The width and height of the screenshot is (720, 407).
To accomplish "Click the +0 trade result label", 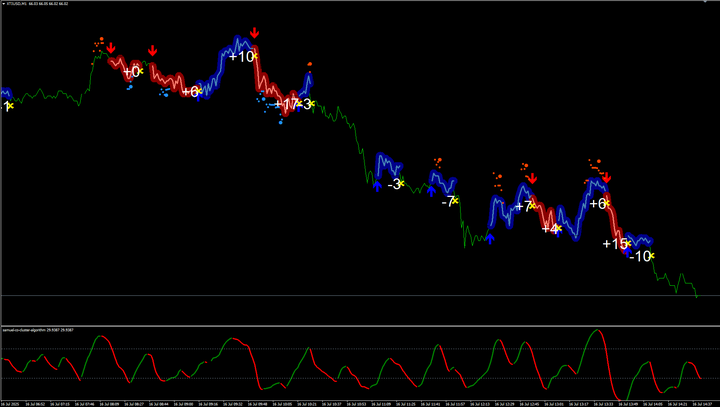I will tap(131, 72).
